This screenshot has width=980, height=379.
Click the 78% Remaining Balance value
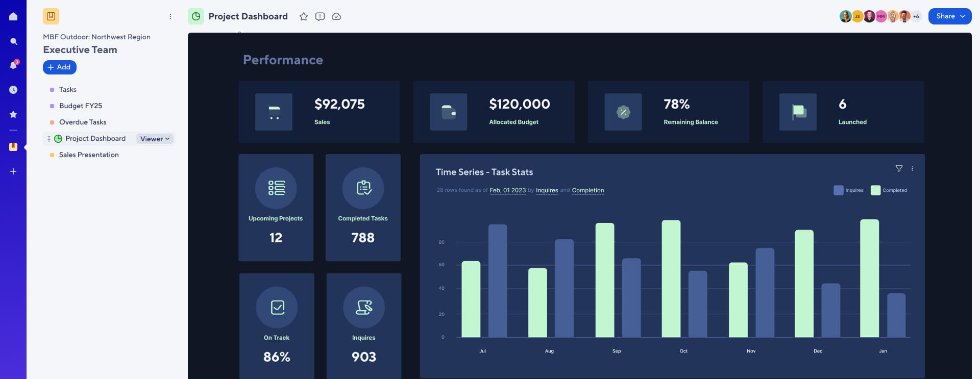tap(677, 104)
